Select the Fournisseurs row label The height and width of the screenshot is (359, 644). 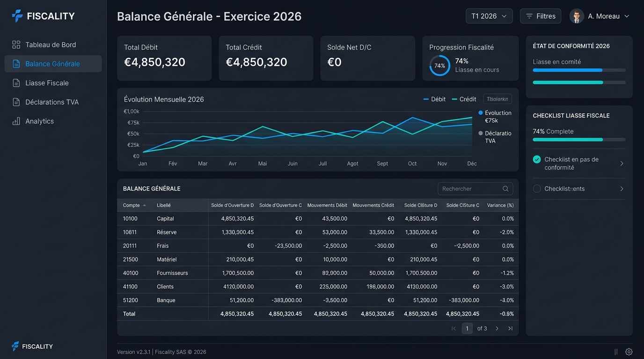pyautogui.click(x=172, y=273)
